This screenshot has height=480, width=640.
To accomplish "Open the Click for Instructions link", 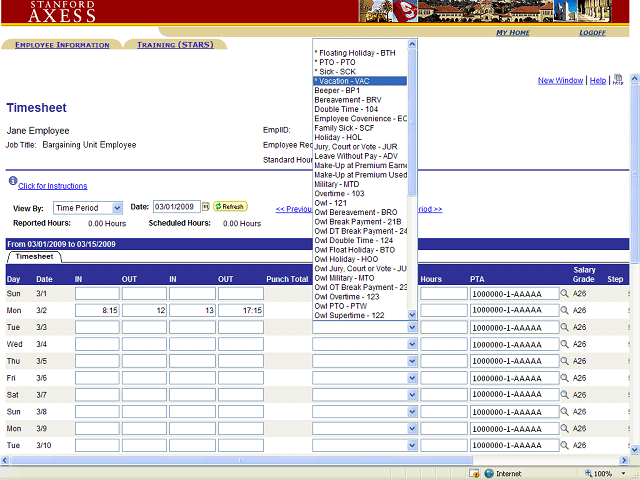I will coord(52,186).
